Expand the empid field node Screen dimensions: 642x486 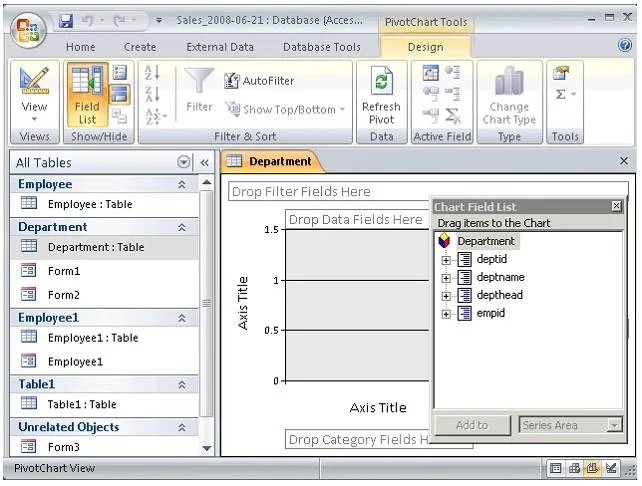pos(446,314)
